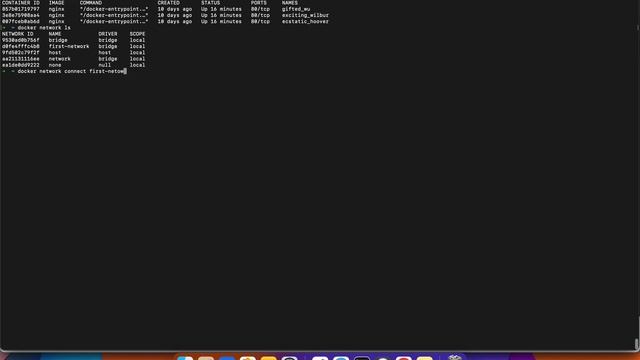
Task: Click the PORTS column header
Action: click(x=258, y=3)
